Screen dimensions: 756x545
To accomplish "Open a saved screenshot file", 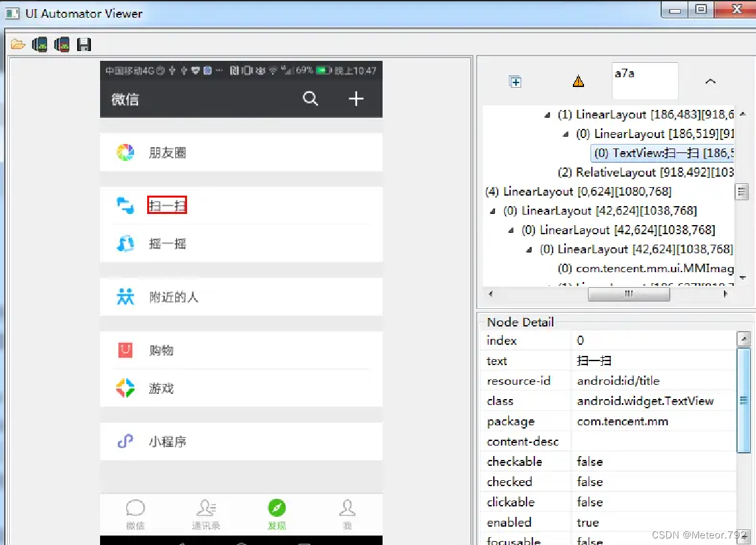I will 18,44.
